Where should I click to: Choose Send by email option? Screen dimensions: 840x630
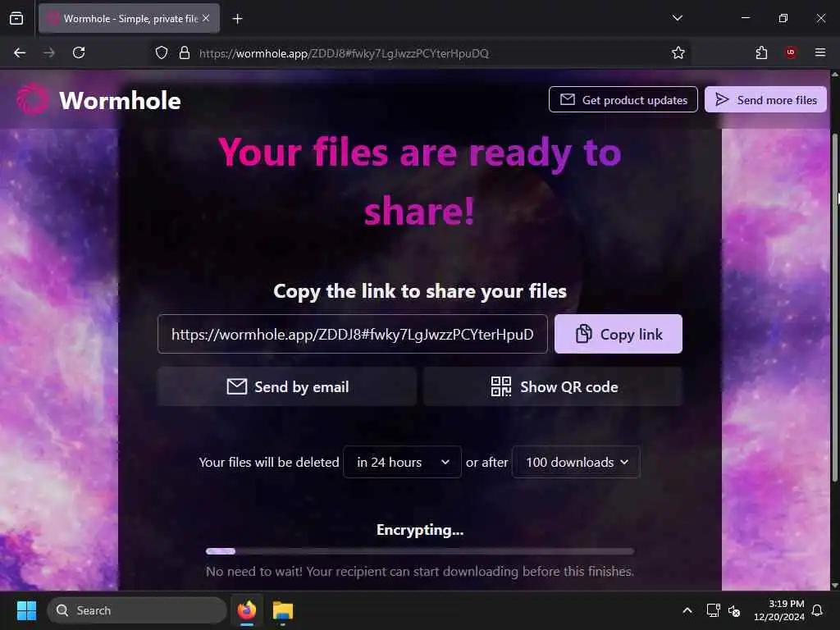(x=286, y=386)
